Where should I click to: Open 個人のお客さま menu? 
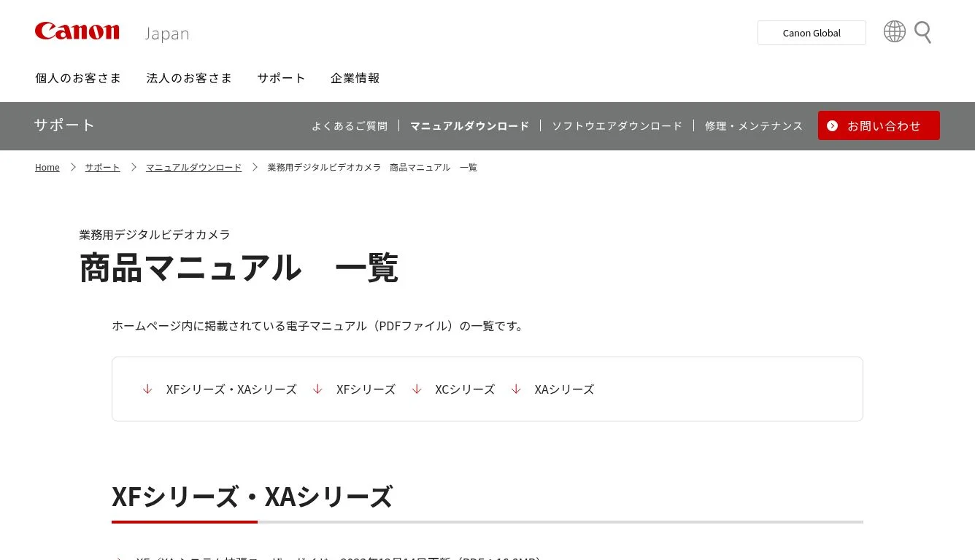click(x=78, y=78)
